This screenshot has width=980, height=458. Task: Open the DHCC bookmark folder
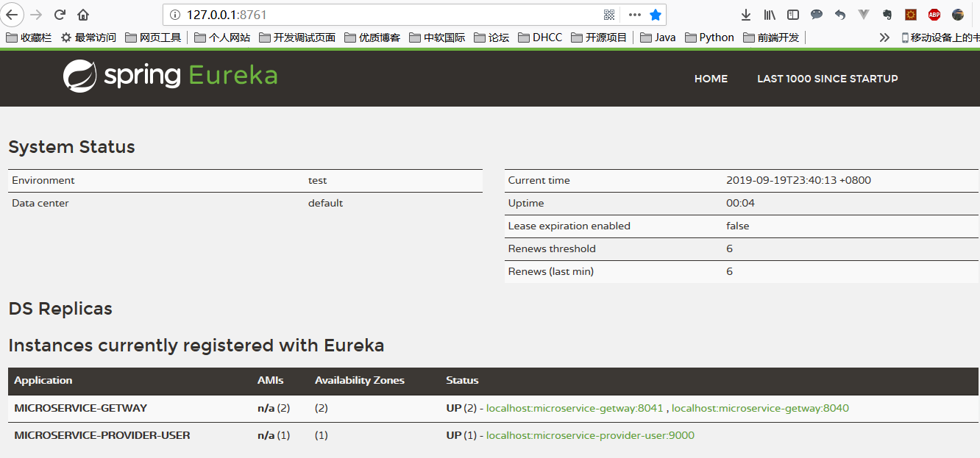click(540, 37)
